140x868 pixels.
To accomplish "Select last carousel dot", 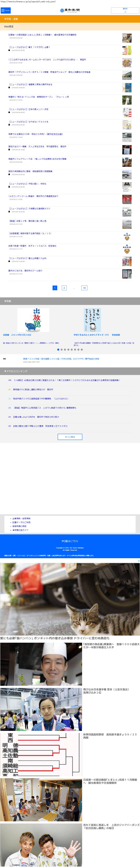I will point(82,349).
